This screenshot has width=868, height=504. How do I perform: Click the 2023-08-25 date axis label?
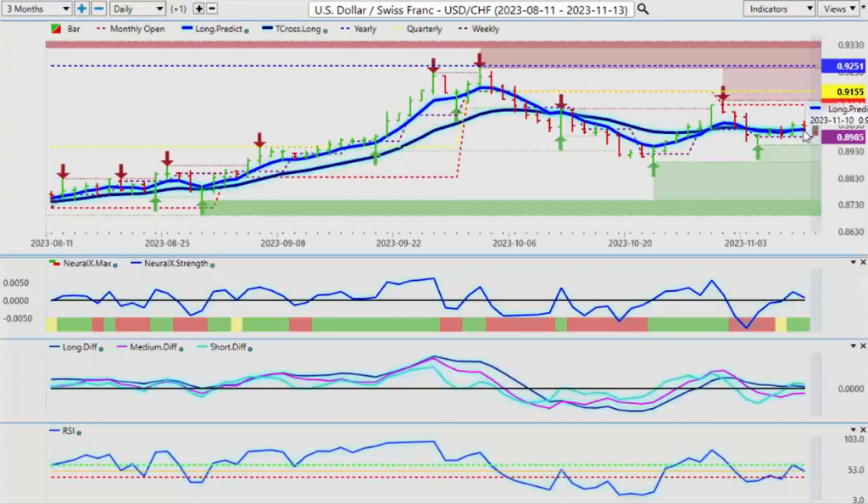[167, 244]
